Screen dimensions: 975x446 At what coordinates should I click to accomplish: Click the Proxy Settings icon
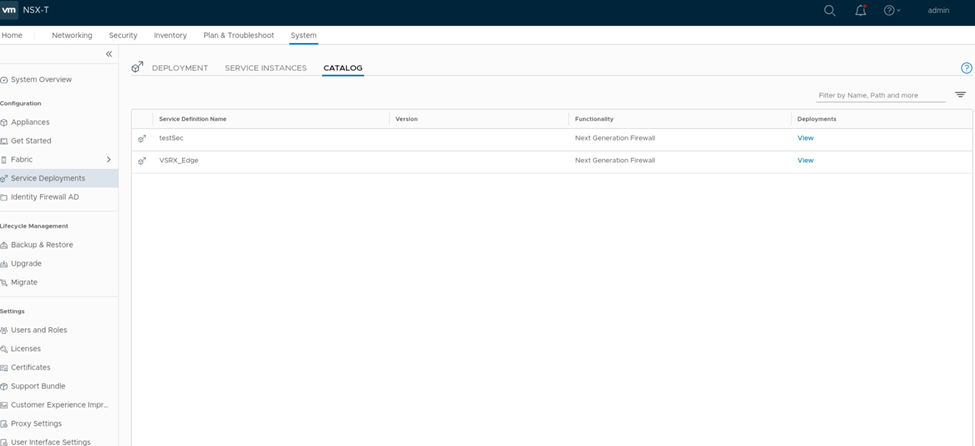[4, 424]
